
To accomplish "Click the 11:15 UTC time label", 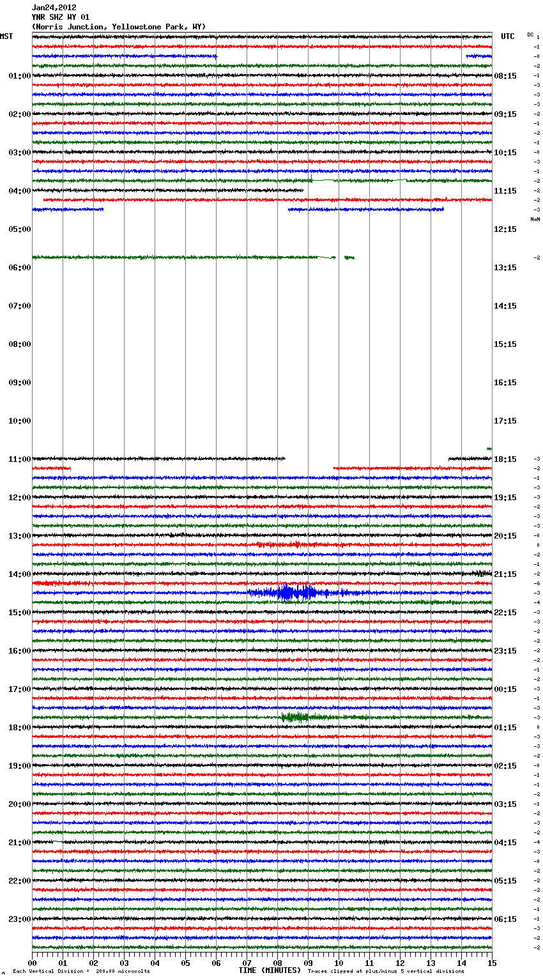I will click(505, 191).
